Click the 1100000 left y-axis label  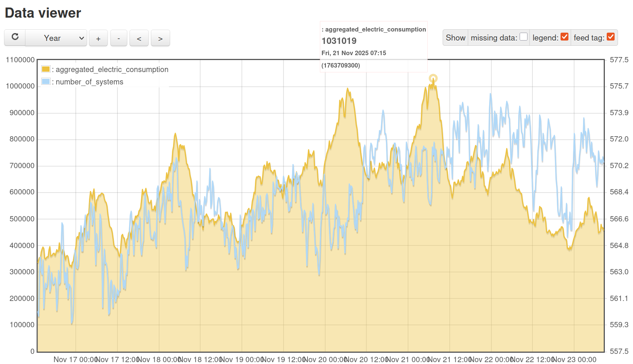[20, 60]
